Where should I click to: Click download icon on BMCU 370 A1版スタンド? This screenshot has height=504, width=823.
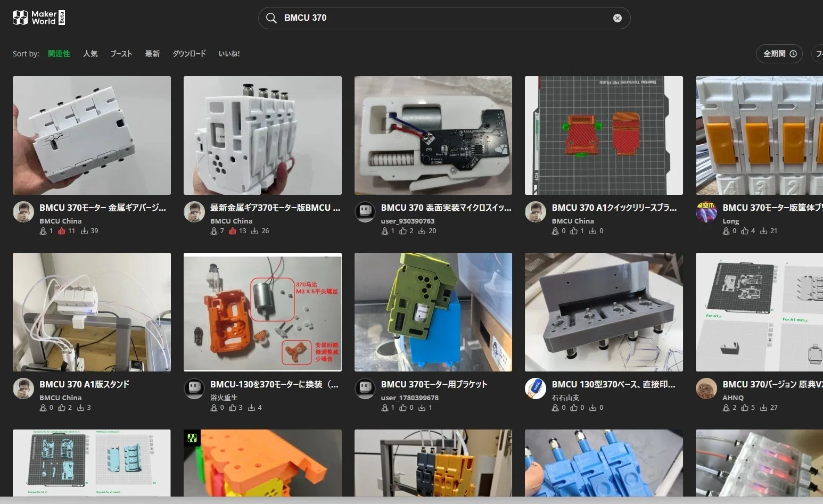pos(81,408)
